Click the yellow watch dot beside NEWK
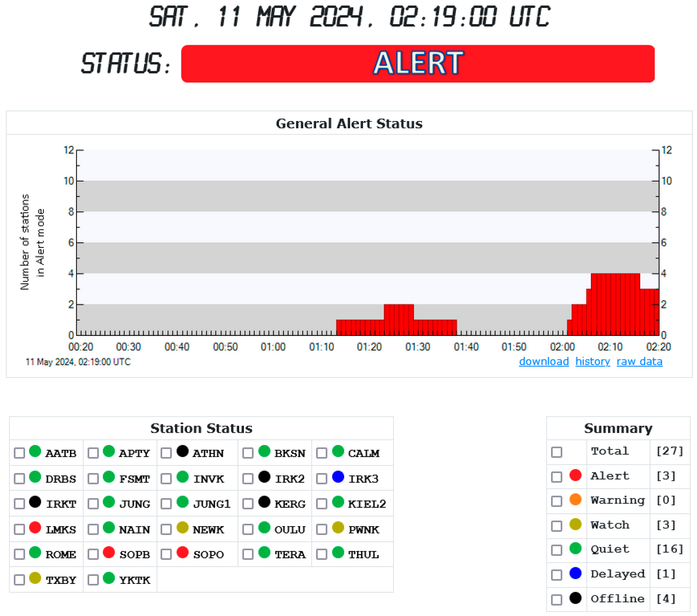This screenshot has width=697, height=616. click(182, 527)
